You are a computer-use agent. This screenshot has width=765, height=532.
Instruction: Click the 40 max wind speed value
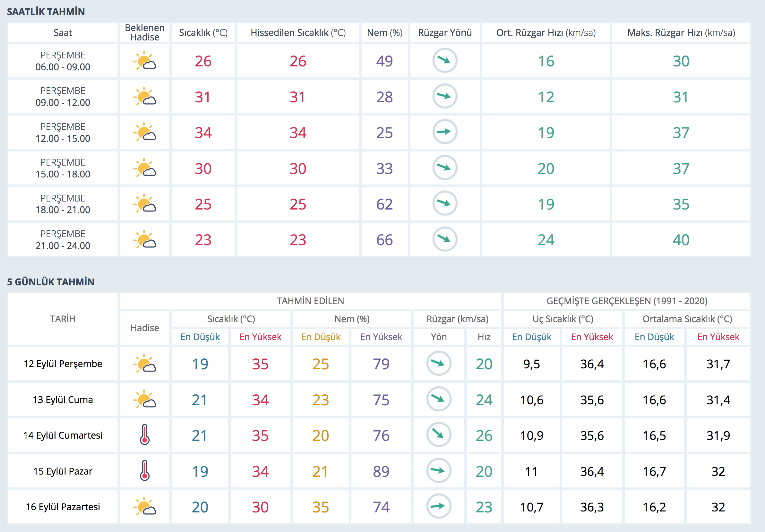click(x=681, y=240)
